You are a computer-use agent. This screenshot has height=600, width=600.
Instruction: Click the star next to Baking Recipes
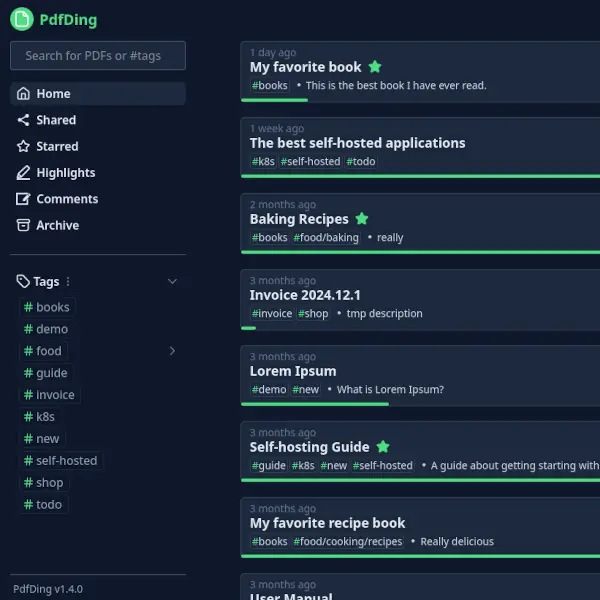tap(362, 219)
